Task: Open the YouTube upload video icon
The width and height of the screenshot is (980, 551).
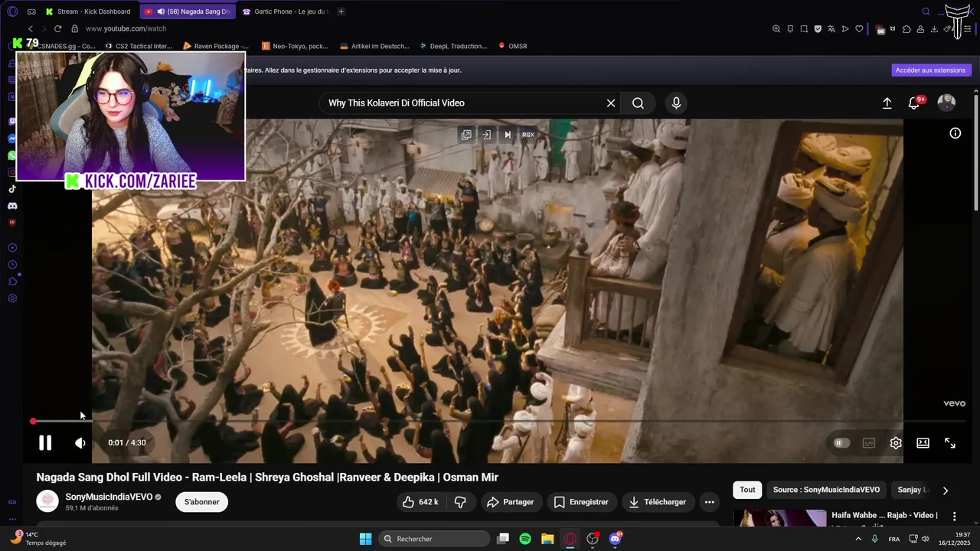Action: (x=887, y=103)
